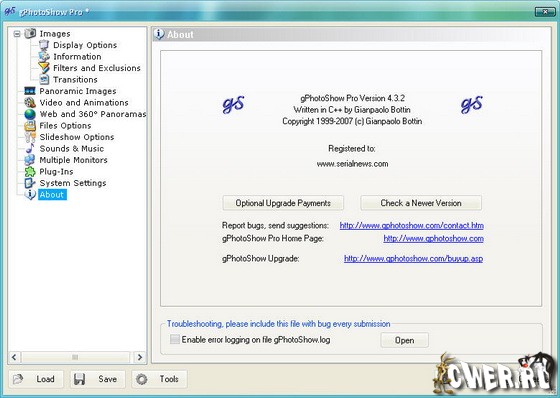Collapse the Images tree node
This screenshot has width=560, height=398.
pyautogui.click(x=17, y=34)
